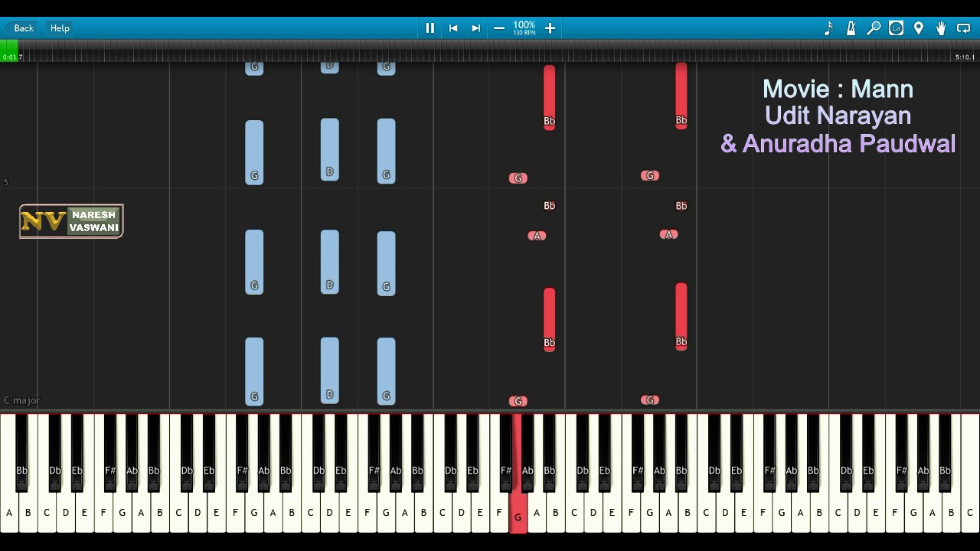Viewport: 980px width, 551px height.
Task: Toggle the loop repeat icon
Action: (964, 28)
